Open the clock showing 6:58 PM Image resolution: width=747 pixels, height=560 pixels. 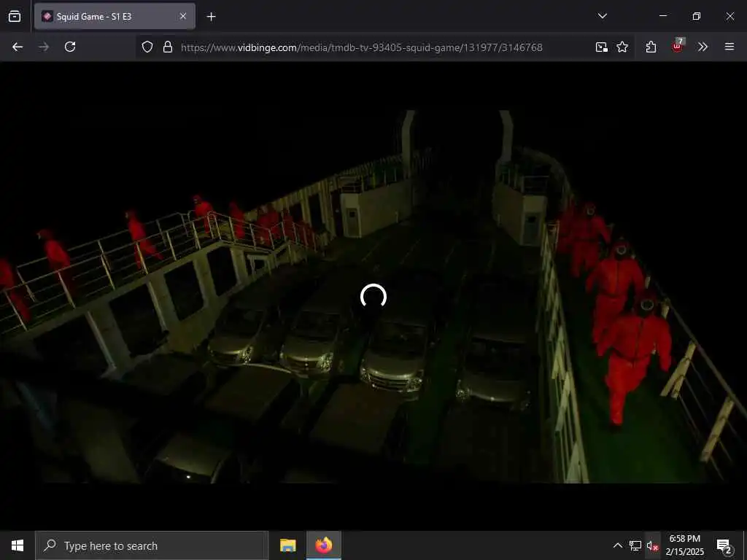coord(684,545)
